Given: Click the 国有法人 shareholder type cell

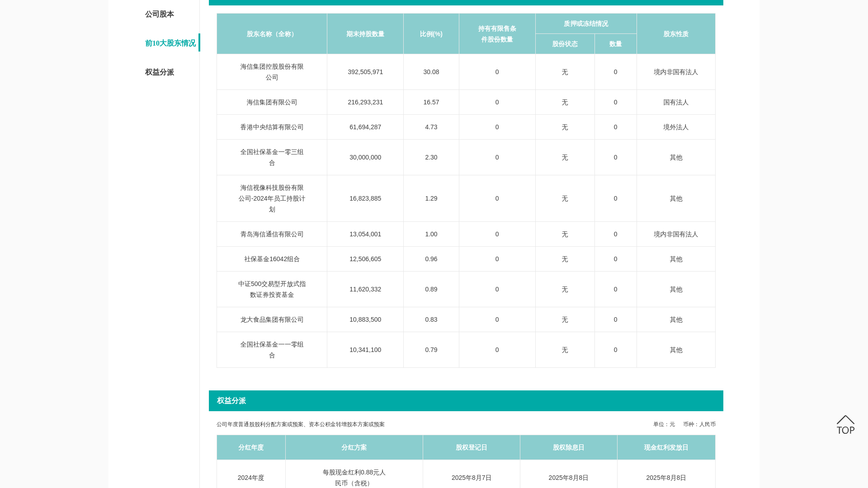Looking at the screenshot, I should click(676, 102).
